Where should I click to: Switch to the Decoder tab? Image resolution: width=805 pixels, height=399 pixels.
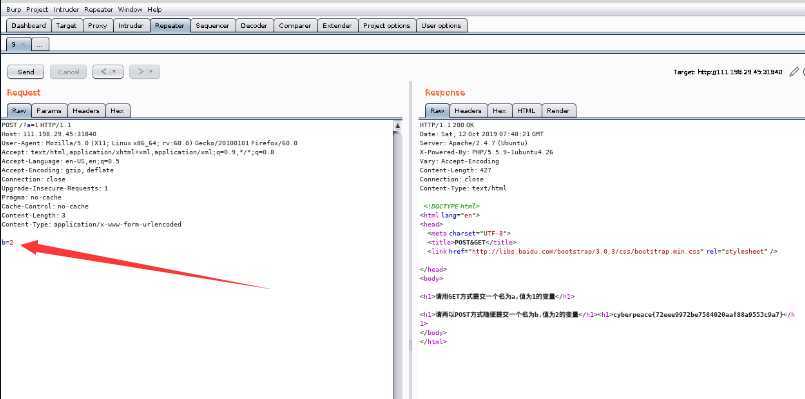coord(254,26)
